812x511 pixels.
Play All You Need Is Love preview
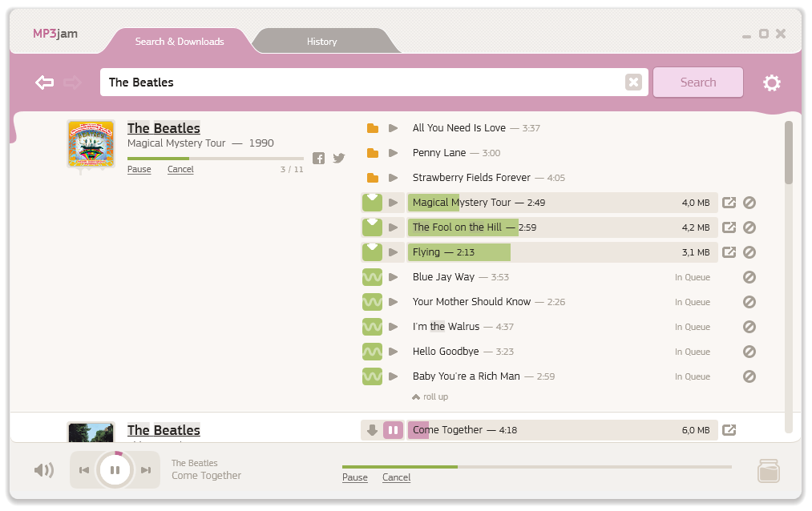pyautogui.click(x=393, y=128)
